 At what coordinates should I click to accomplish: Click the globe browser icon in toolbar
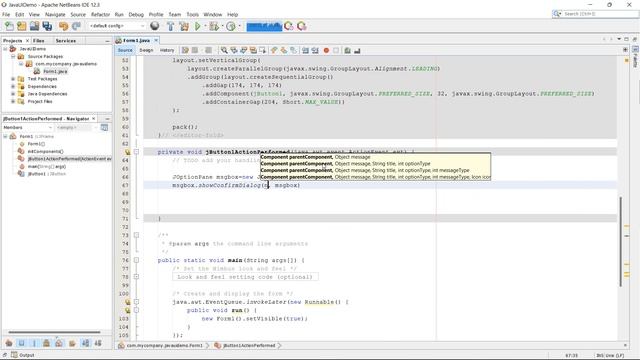155,26
